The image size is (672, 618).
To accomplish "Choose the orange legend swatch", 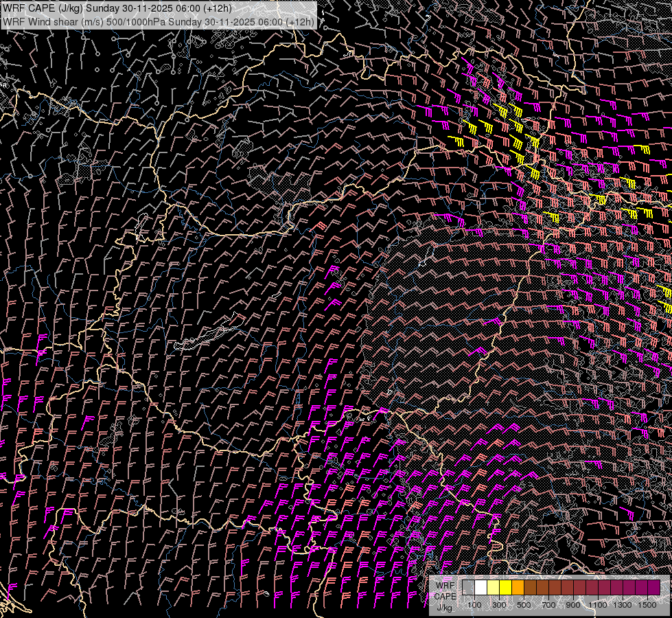I will click(x=518, y=588).
